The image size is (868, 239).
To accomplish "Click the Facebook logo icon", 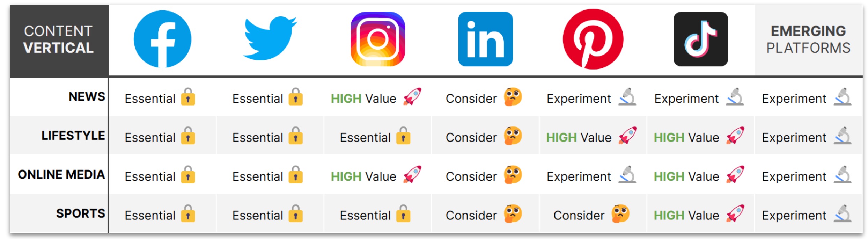I will 162,39.
